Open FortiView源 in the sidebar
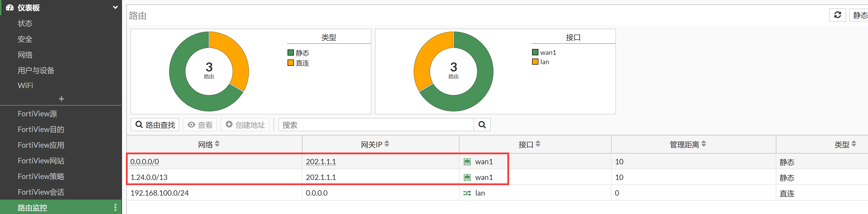 pos(37,114)
